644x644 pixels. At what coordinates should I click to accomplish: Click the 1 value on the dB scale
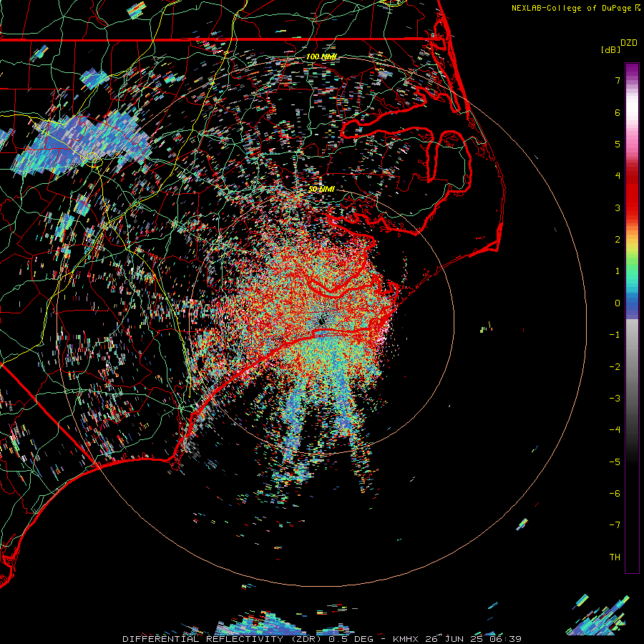pos(618,271)
